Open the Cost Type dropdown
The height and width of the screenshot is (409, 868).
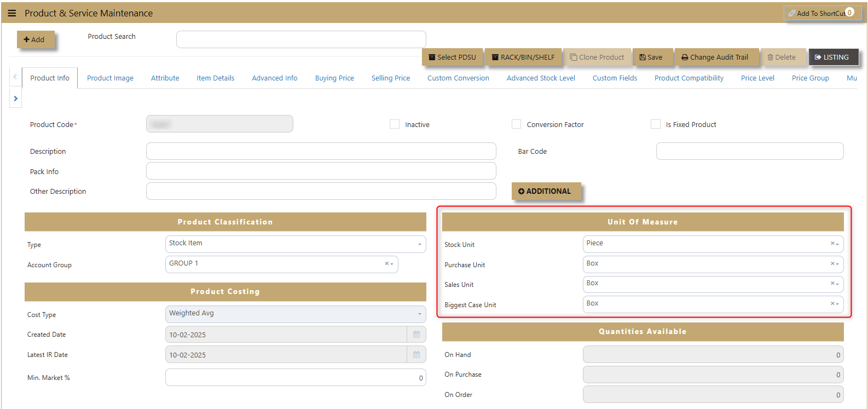(419, 314)
